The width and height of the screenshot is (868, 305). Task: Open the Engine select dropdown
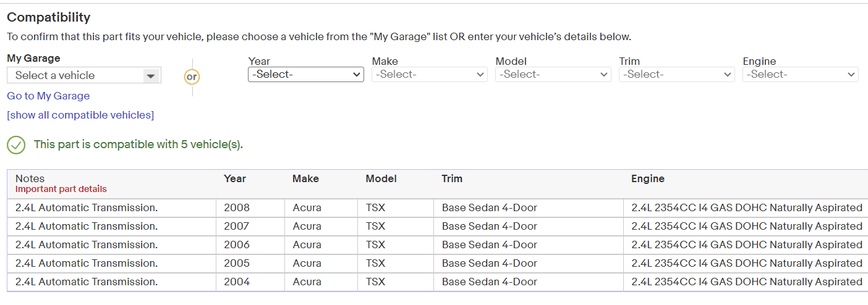click(x=800, y=74)
